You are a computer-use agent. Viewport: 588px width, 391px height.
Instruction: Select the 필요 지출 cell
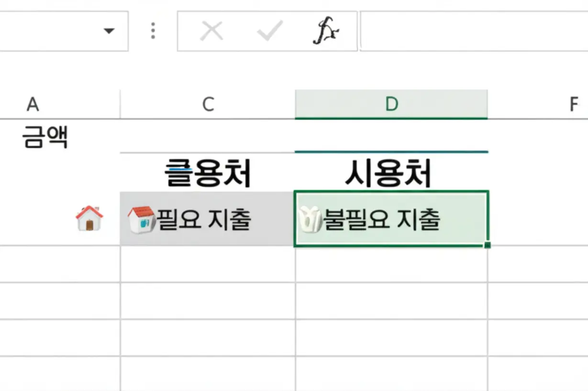pyautogui.click(x=208, y=219)
